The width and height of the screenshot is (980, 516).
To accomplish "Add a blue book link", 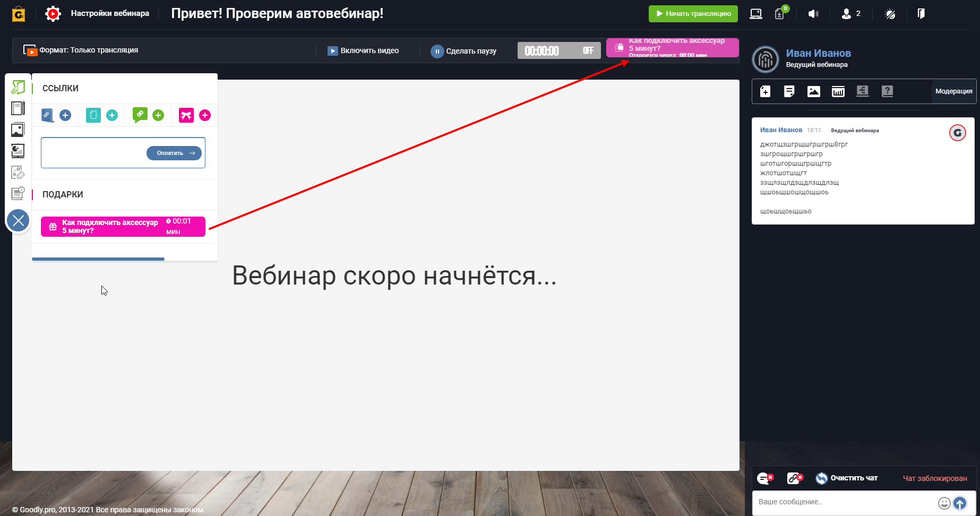I will click(x=65, y=115).
